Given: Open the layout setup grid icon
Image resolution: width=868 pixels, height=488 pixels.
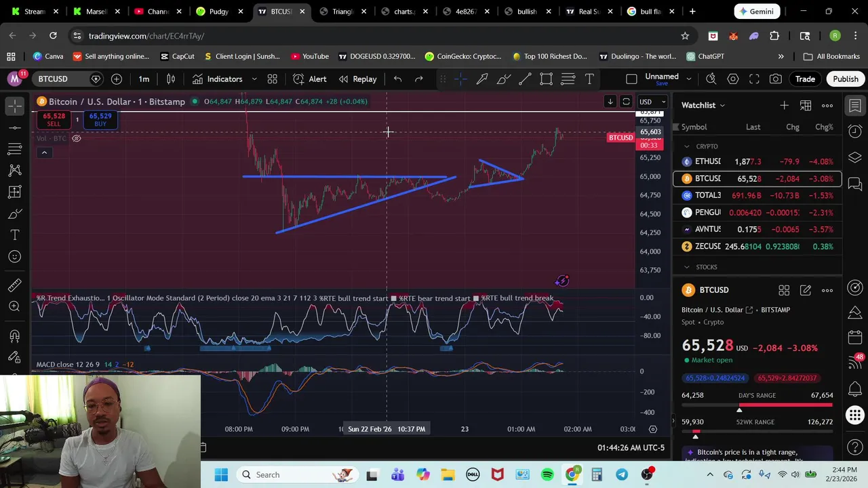Looking at the screenshot, I should tap(272, 79).
